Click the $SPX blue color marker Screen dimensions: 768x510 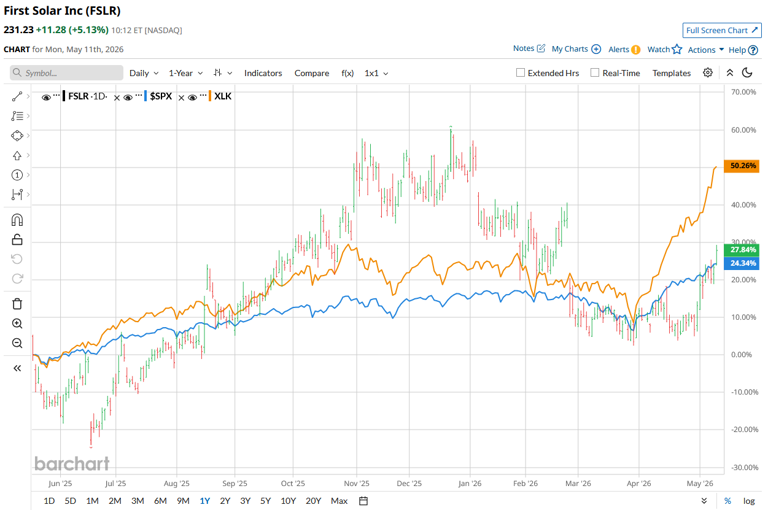(x=145, y=96)
